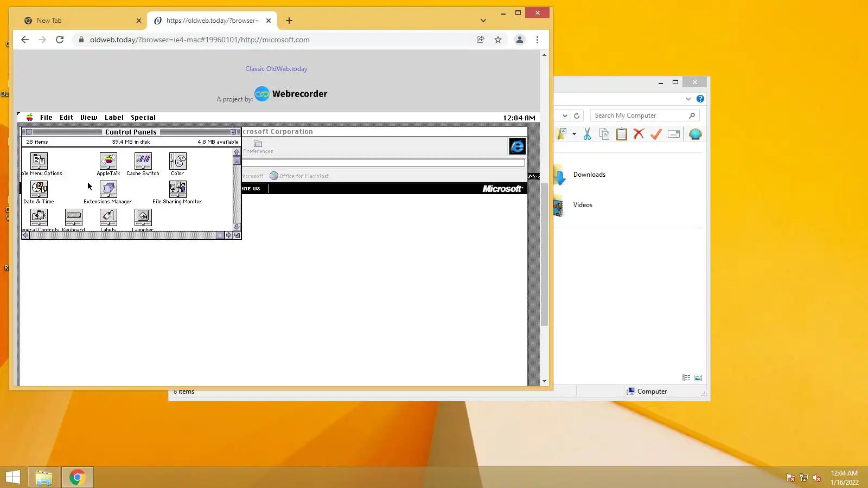Open the Apple menu in Mac menu bar

[x=29, y=118]
